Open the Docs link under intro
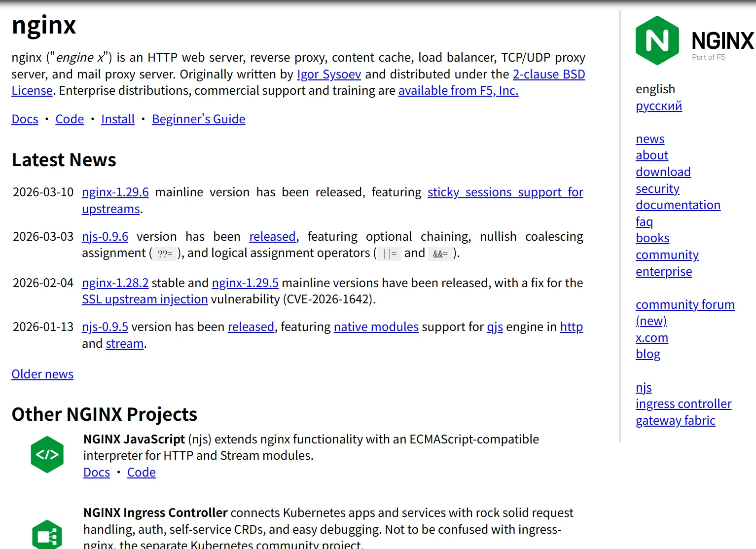Screen dimensions: 756x549 (25, 119)
